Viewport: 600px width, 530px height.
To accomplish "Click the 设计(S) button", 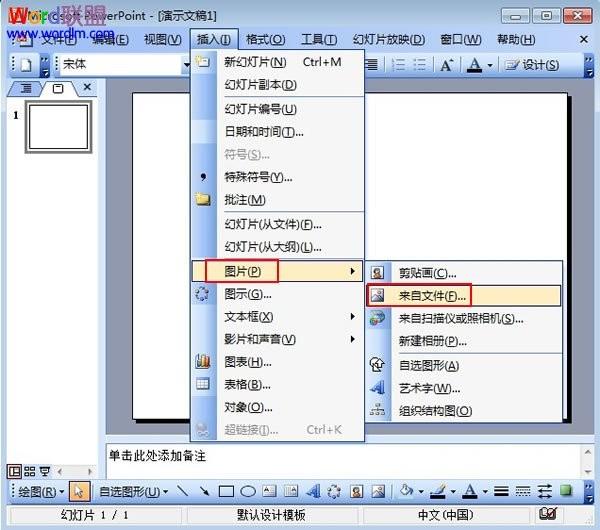I will coord(532,65).
